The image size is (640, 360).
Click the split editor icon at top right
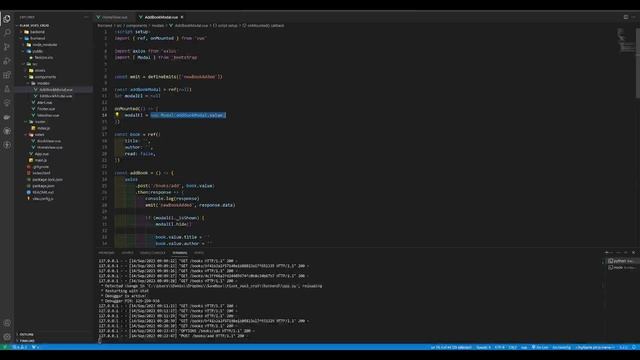626,17
